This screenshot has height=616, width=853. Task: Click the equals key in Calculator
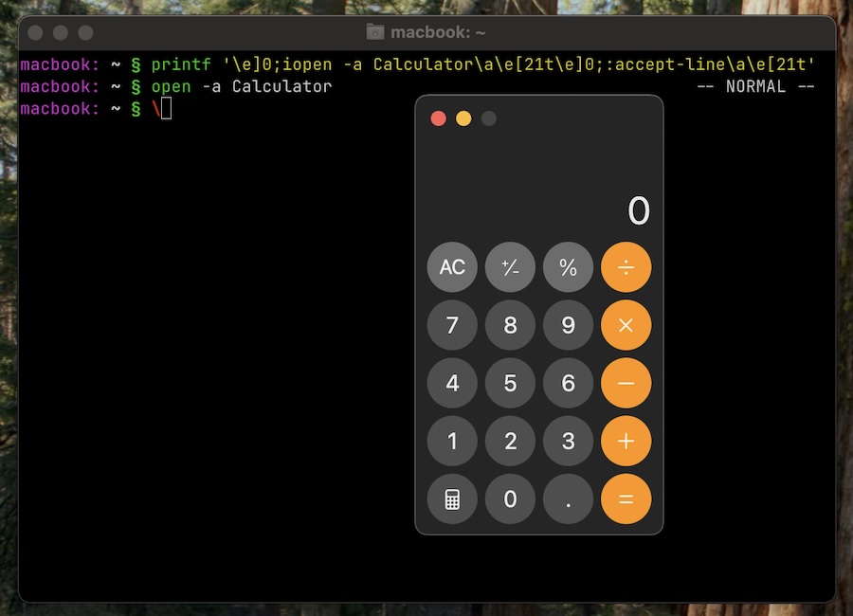(626, 499)
